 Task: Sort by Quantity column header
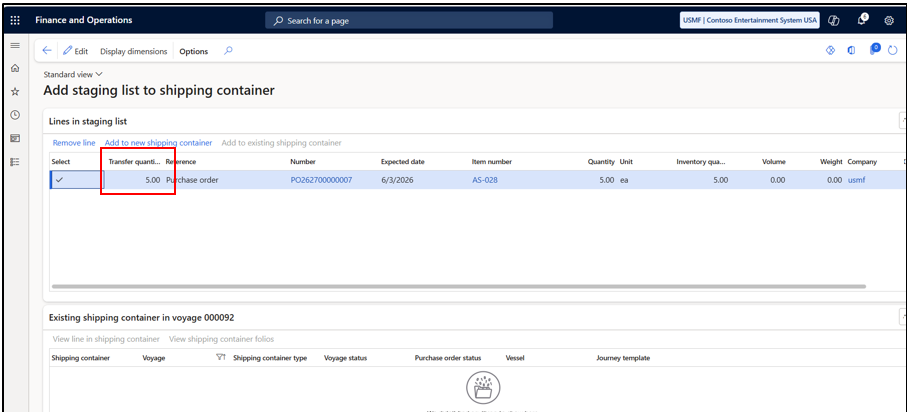coord(601,162)
